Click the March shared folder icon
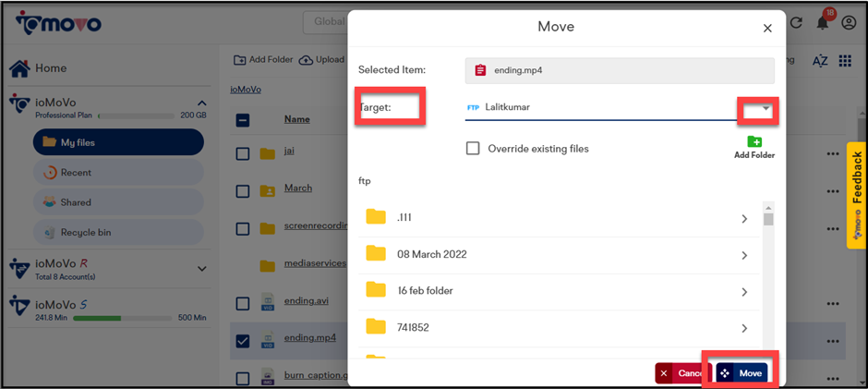 point(268,191)
